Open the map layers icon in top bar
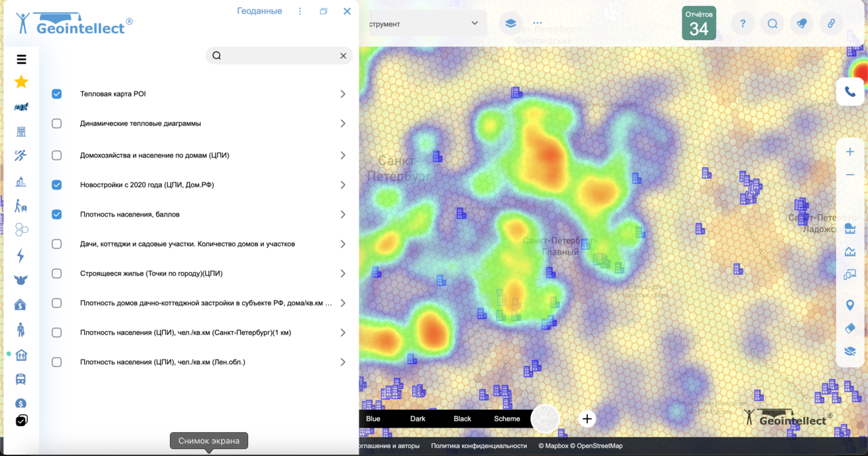Viewport: 868px width, 456px height. pyautogui.click(x=509, y=24)
